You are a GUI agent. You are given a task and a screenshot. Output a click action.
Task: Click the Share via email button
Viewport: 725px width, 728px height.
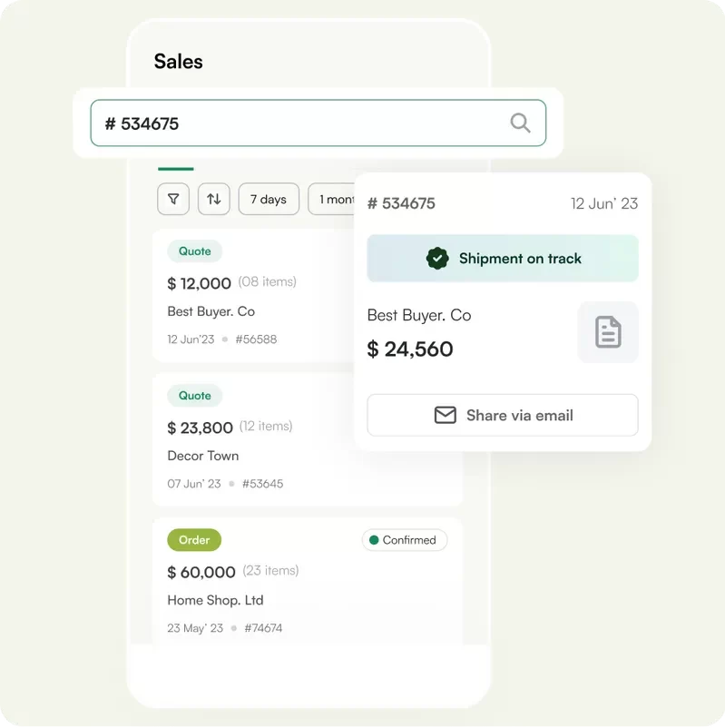(x=502, y=415)
